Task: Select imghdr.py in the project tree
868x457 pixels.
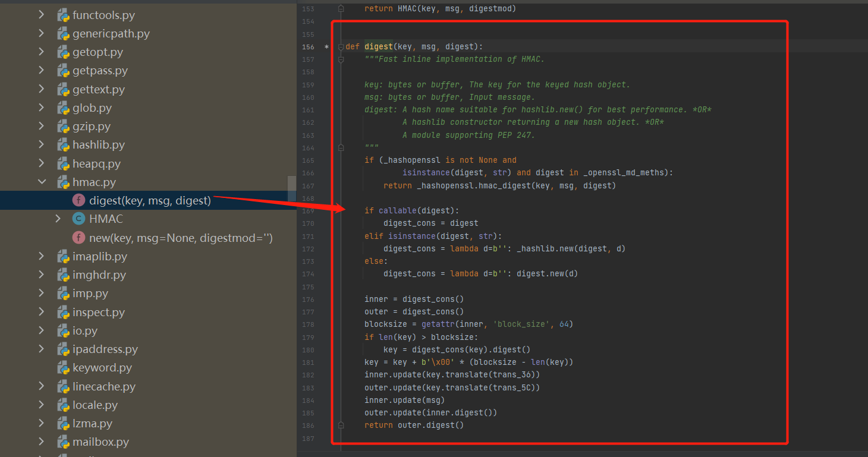Action: 99,275
